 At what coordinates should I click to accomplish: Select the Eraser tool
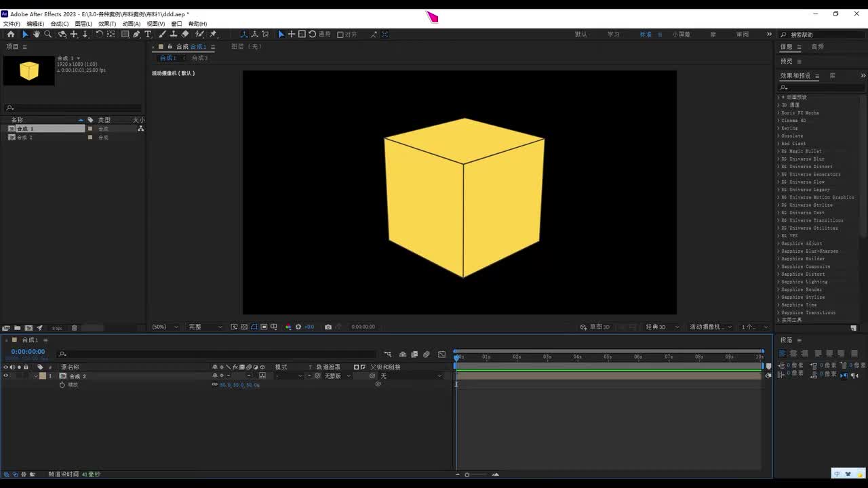pyautogui.click(x=185, y=34)
